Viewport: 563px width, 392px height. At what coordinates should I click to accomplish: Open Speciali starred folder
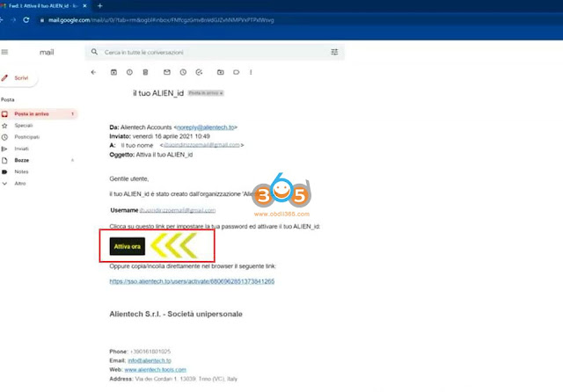pyautogui.click(x=24, y=126)
